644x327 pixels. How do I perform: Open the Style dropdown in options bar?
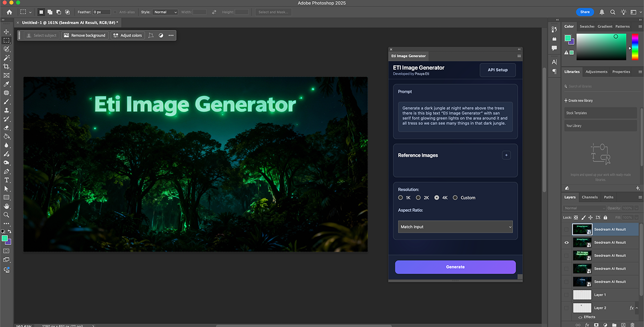166,12
